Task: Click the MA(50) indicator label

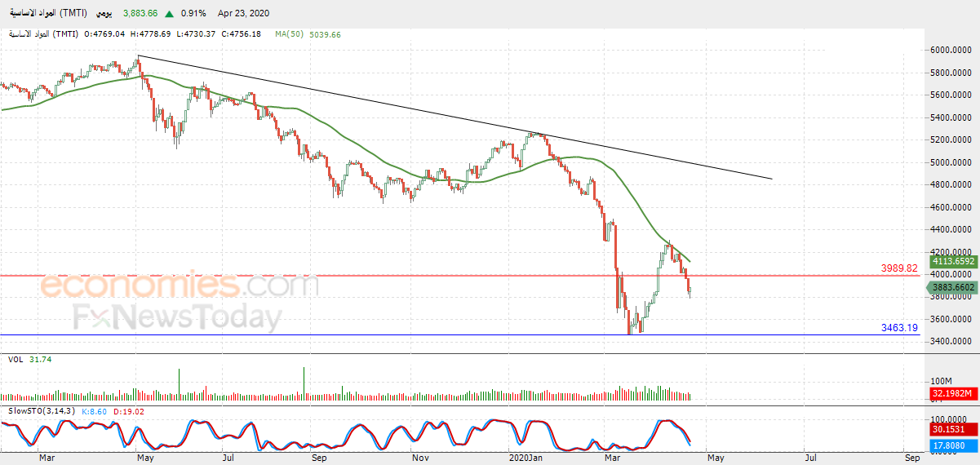Action: point(289,34)
